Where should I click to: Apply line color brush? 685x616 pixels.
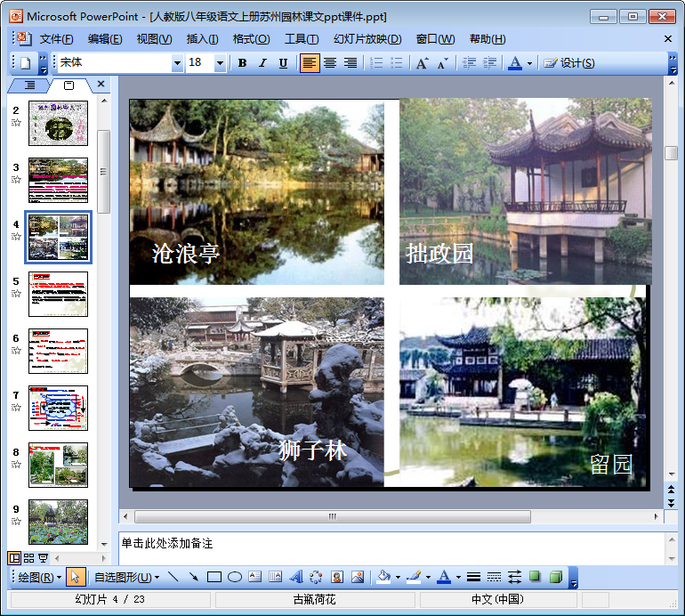pyautogui.click(x=415, y=578)
